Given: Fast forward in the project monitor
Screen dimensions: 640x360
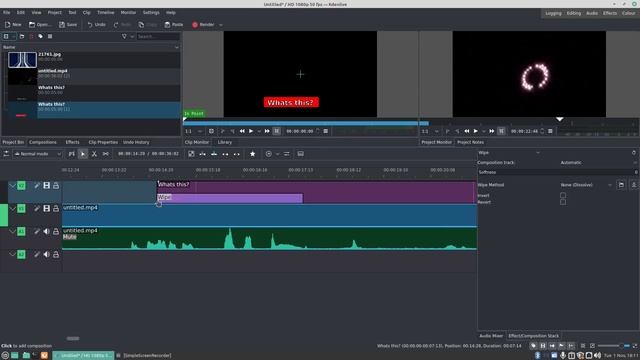Looking at the screenshot, I should pos(492,131).
